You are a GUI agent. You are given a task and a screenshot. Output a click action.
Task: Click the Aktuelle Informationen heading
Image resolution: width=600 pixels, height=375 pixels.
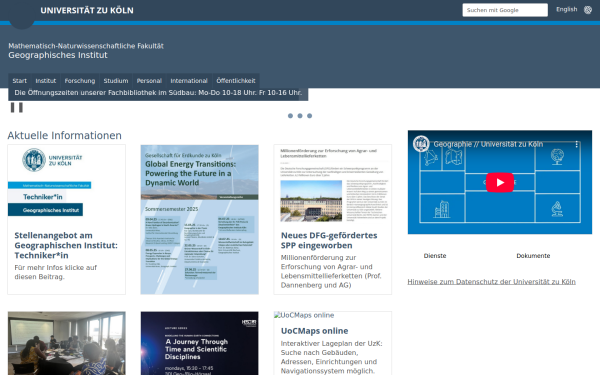coord(64,135)
